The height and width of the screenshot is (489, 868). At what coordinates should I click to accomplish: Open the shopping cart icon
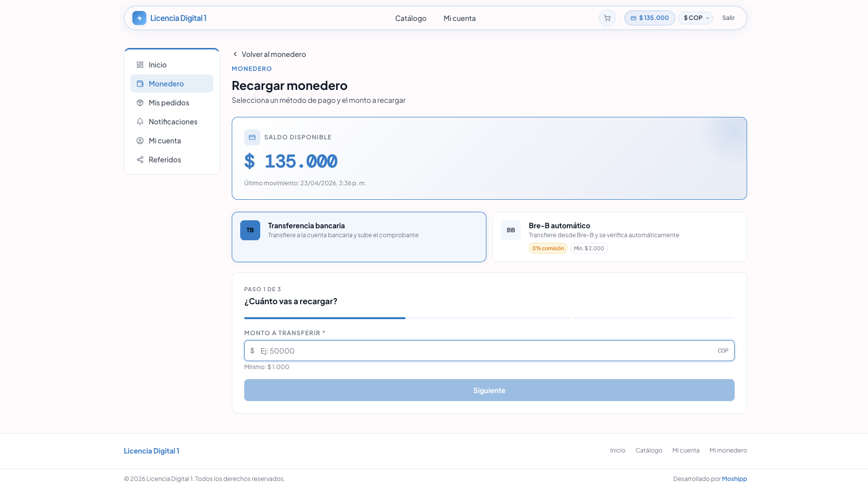click(607, 18)
